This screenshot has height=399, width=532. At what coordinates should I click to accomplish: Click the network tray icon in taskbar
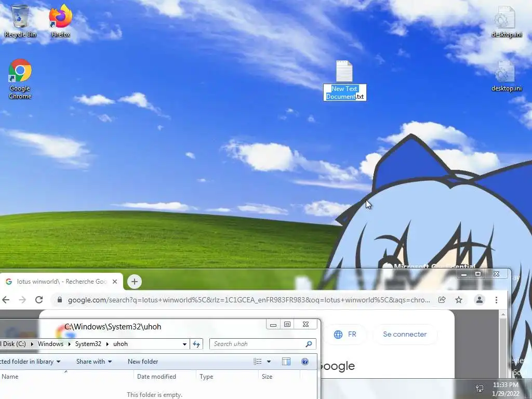click(480, 389)
